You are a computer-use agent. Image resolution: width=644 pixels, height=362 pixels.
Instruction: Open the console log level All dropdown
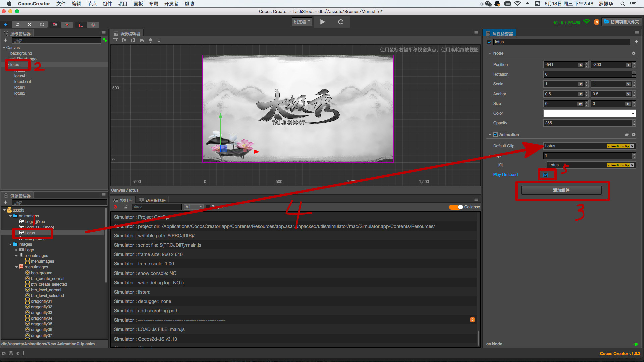(x=194, y=207)
